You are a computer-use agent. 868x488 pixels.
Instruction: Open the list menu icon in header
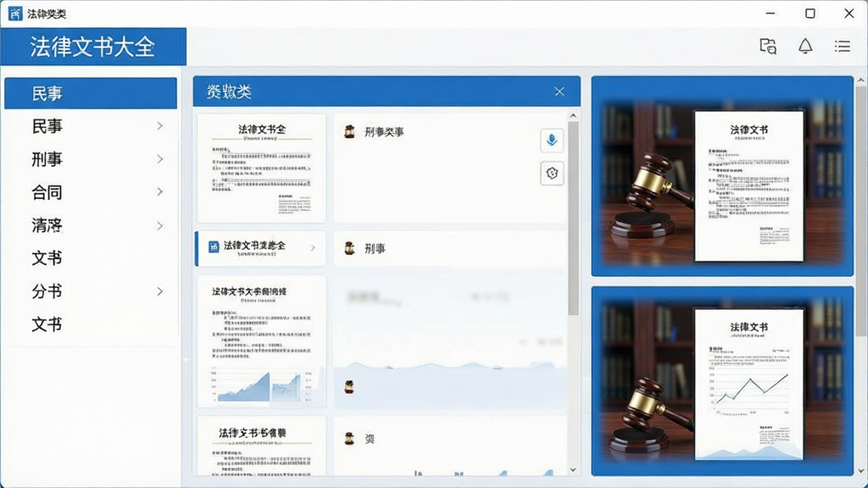(843, 46)
